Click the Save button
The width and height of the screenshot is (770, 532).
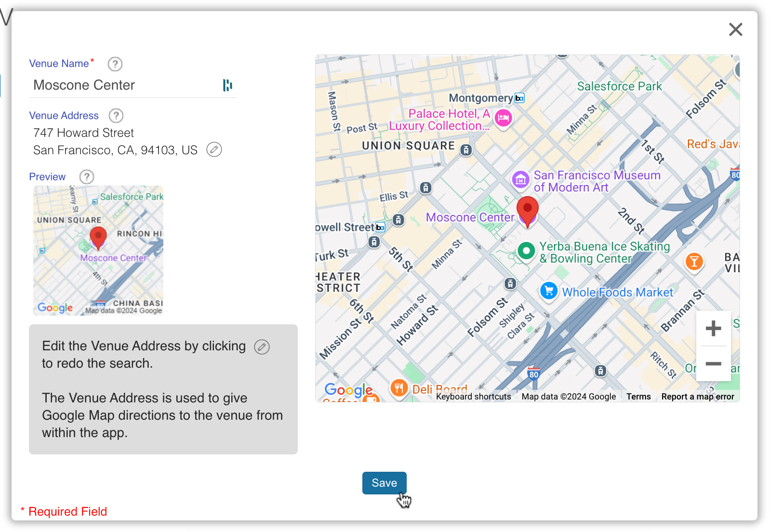384,483
